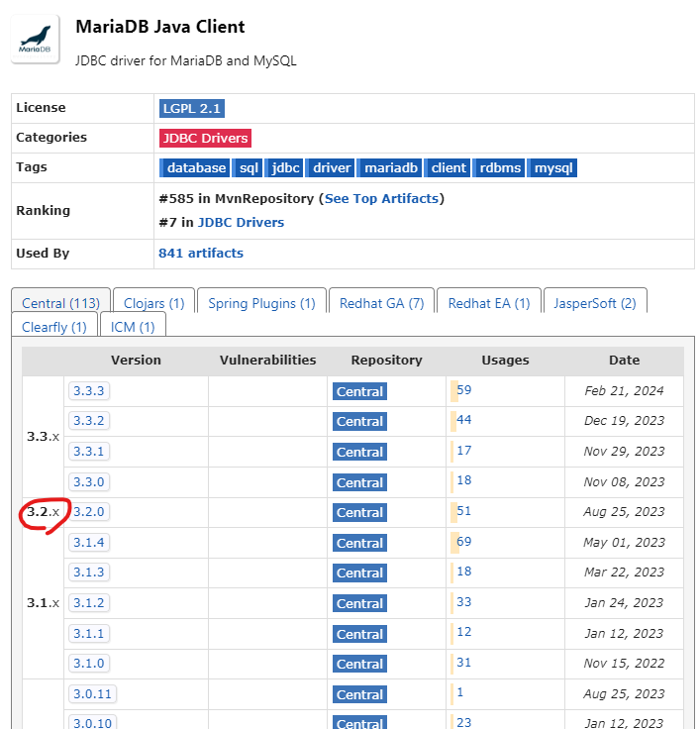Click the Usages column header
This screenshot has height=729, width=700.
click(505, 360)
